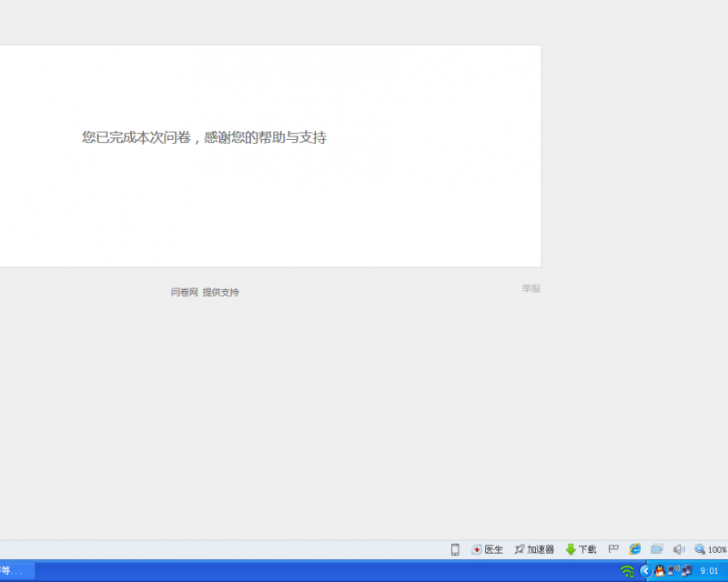Click the dual-monitor network tray icon

coord(686,571)
